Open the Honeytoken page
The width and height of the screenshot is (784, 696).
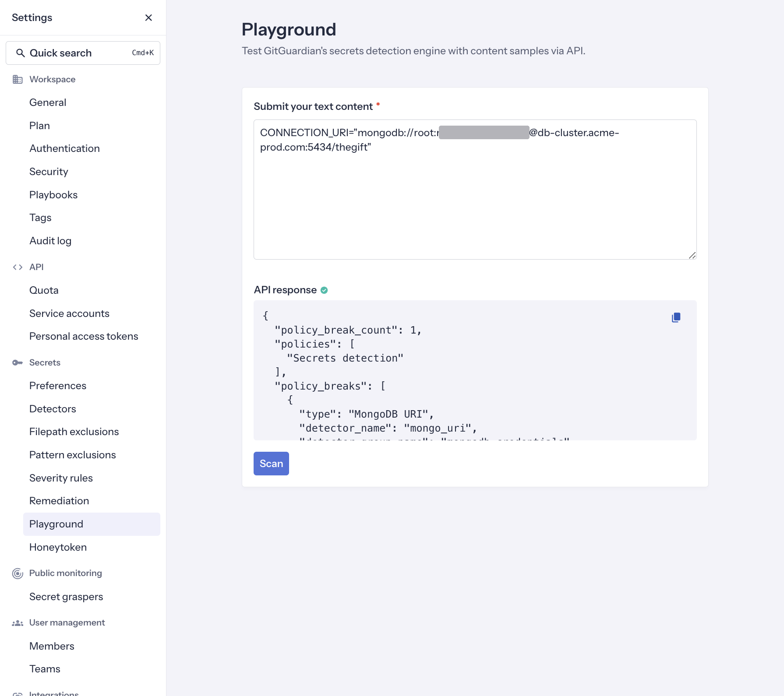click(x=58, y=547)
